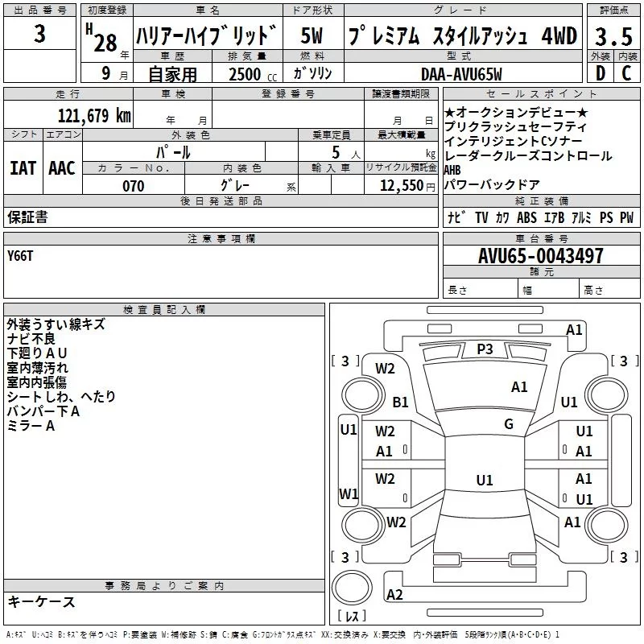Select the exterior grade D cell
The height and width of the screenshot is (644, 644).
pos(600,73)
